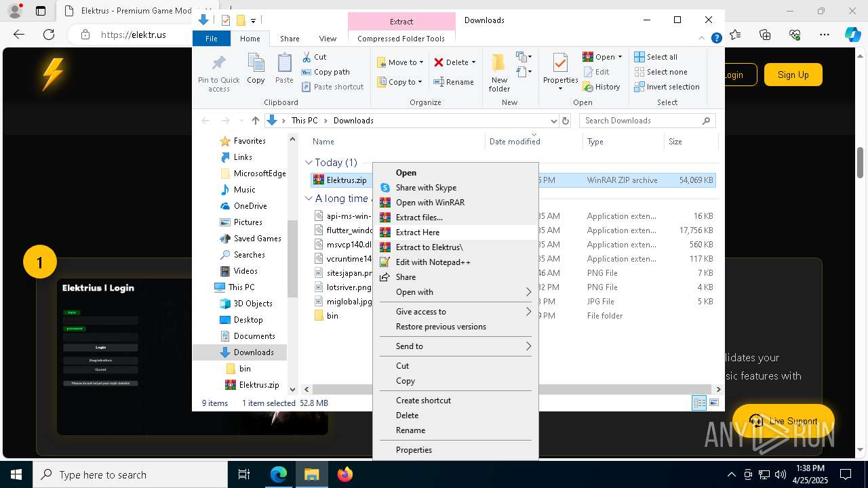Click the Windows taskbar search box

point(131,474)
